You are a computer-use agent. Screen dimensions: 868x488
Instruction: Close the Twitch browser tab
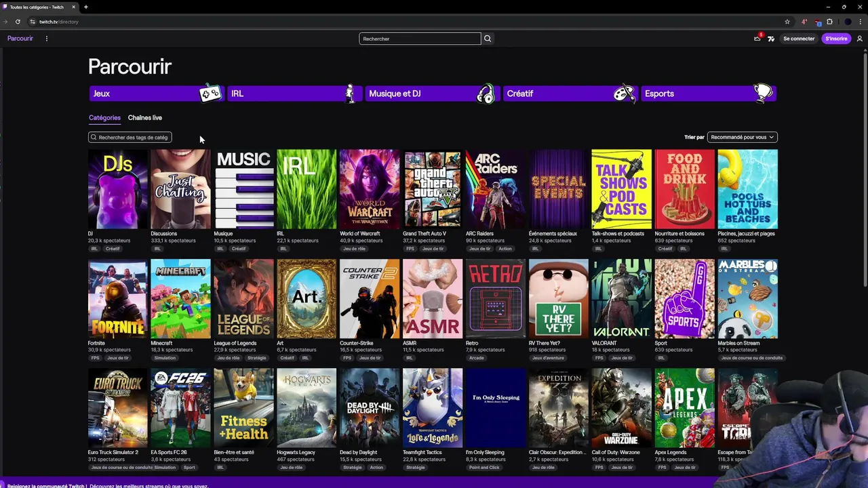73,7
